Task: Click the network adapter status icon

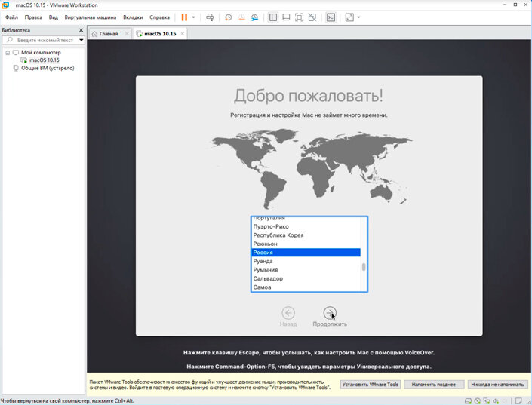Action: (487, 401)
